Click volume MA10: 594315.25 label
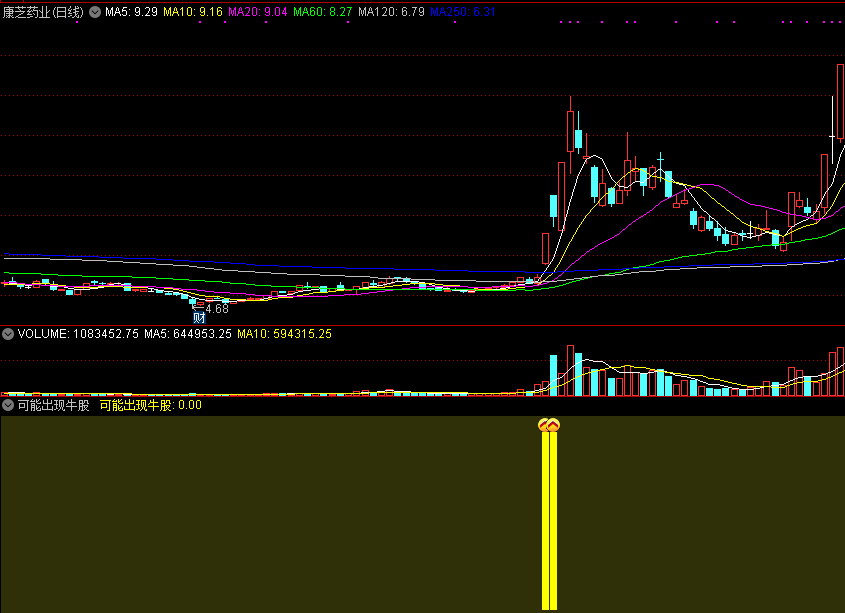The image size is (845, 613). pyautogui.click(x=285, y=334)
